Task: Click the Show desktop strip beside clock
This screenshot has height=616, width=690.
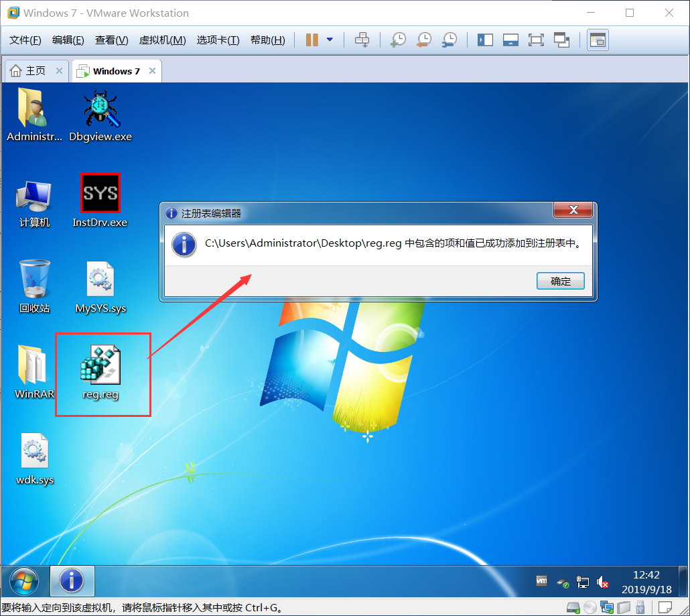Action: click(x=683, y=581)
